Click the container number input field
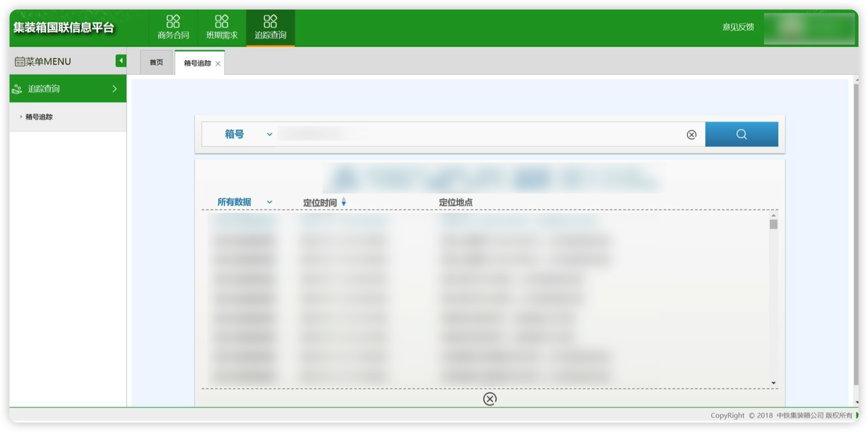The image size is (868, 432). pos(448,134)
